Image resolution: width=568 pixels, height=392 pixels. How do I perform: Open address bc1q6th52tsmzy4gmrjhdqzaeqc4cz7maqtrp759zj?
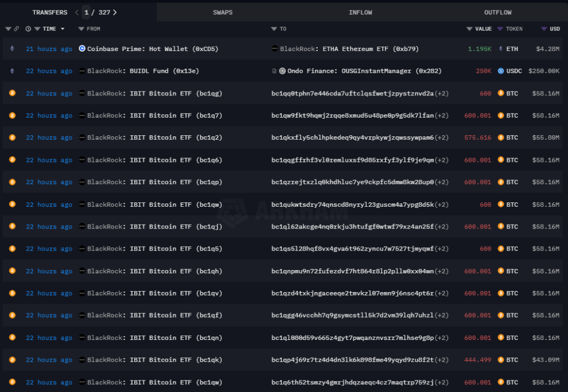click(x=352, y=382)
